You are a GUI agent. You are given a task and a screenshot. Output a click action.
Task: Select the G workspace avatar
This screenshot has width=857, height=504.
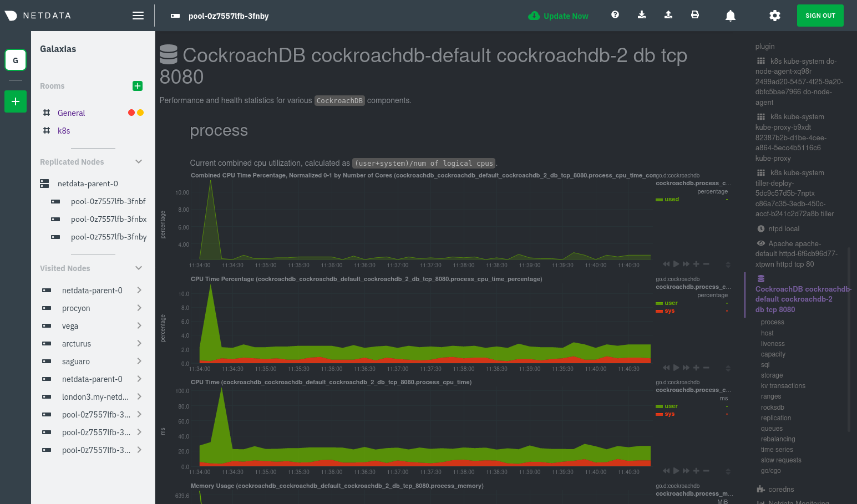tap(16, 60)
